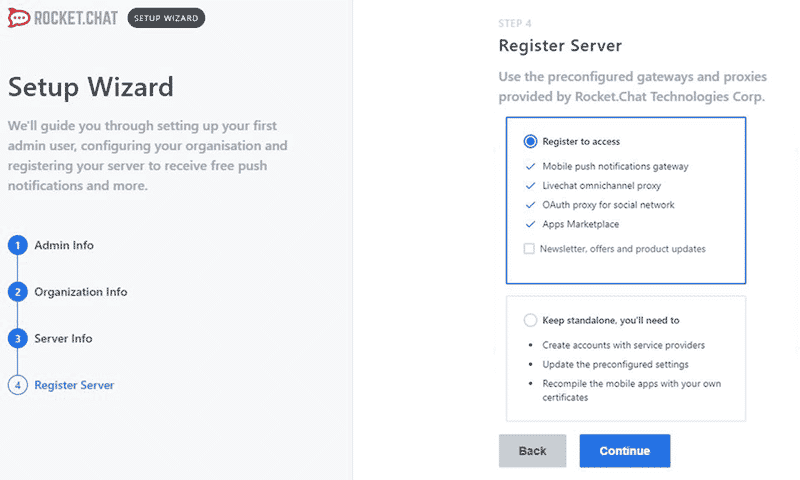Image resolution: width=800 pixels, height=480 pixels.
Task: Click the Rocket.Chat logo icon
Action: pyautogui.click(x=19, y=18)
